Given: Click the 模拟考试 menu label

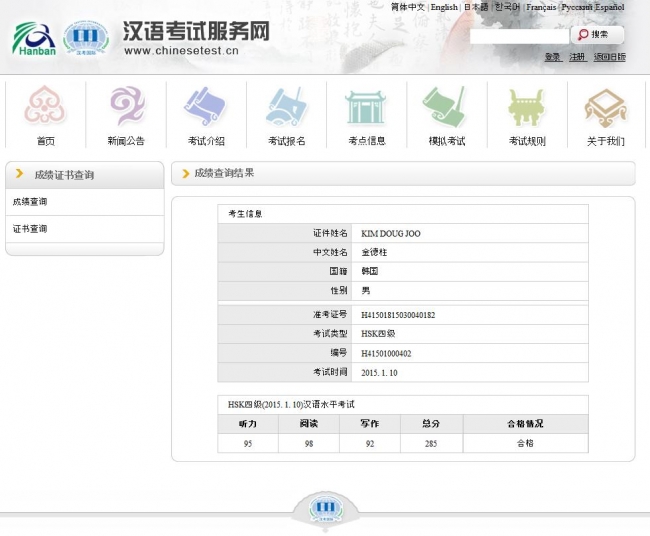Looking at the screenshot, I should (x=447, y=141).
